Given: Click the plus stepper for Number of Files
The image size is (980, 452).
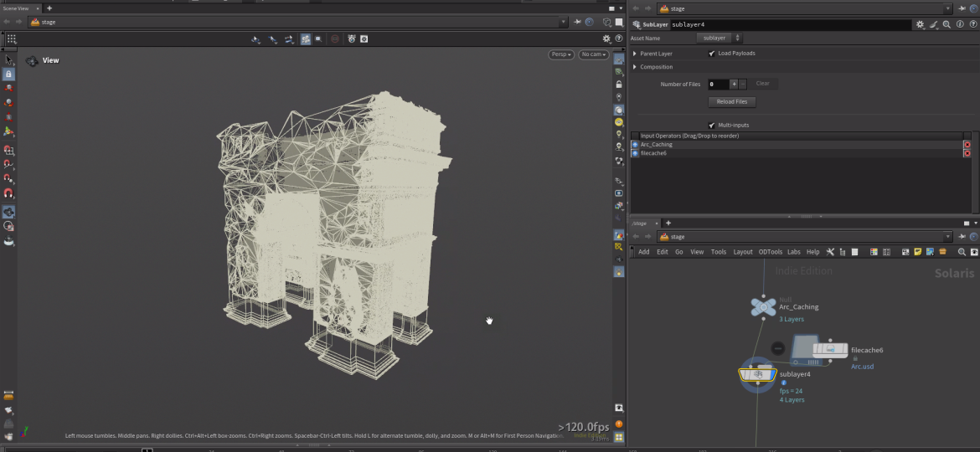Looking at the screenshot, I should (734, 84).
